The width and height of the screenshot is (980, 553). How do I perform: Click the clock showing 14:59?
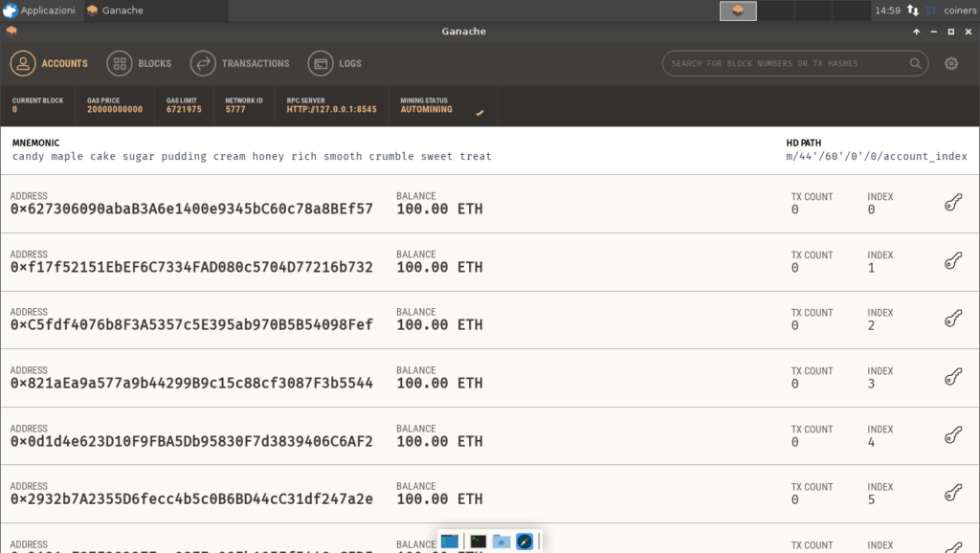(x=887, y=11)
